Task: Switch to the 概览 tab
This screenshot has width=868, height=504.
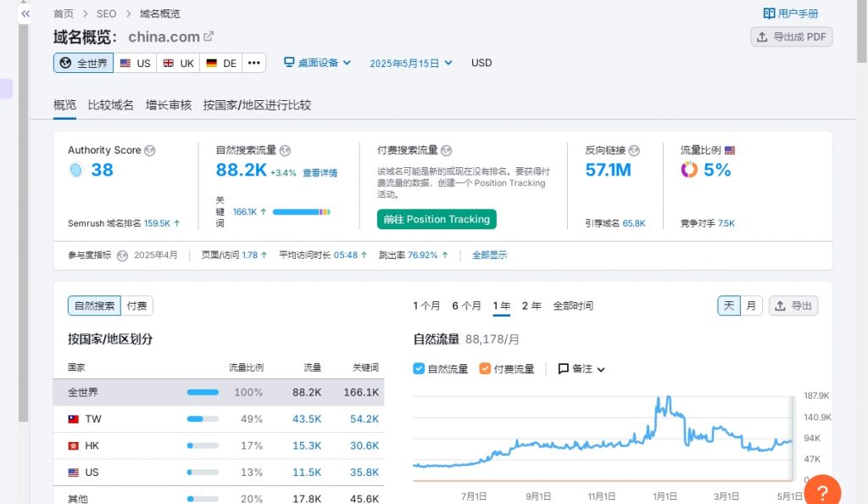Action: pos(64,104)
